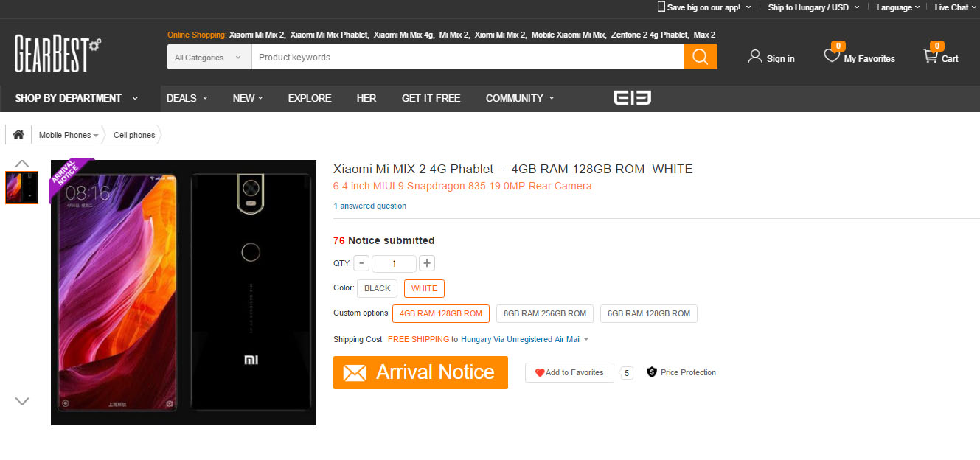Choose the 6GB RAM 128GB ROM option
The height and width of the screenshot is (460, 980).
point(649,313)
